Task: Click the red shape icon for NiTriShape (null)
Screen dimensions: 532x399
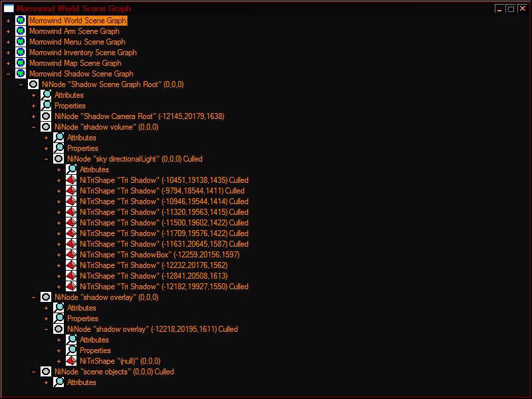Action: point(71,361)
